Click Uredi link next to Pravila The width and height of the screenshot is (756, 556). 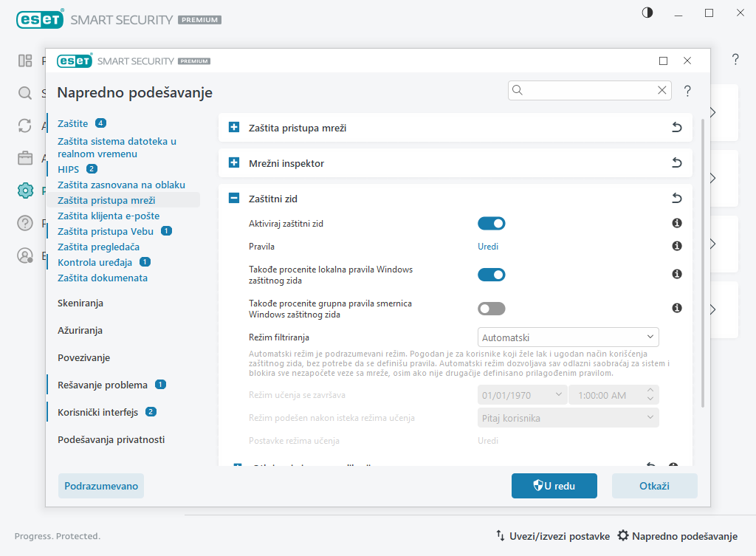488,247
